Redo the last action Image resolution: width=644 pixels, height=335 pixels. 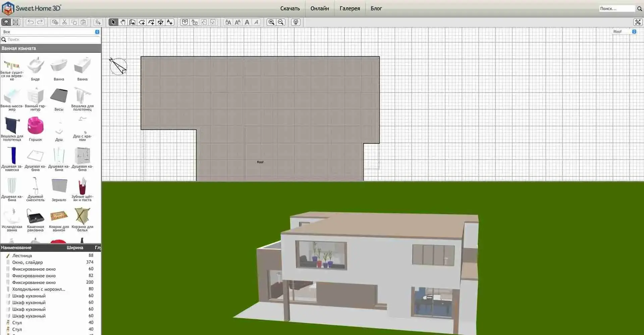point(40,22)
